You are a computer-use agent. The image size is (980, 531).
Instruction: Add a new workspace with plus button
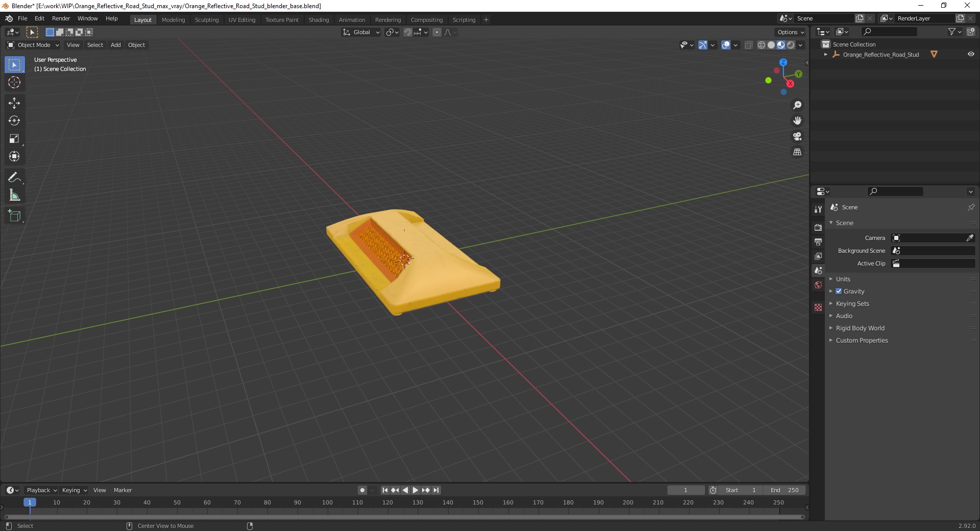click(x=486, y=20)
